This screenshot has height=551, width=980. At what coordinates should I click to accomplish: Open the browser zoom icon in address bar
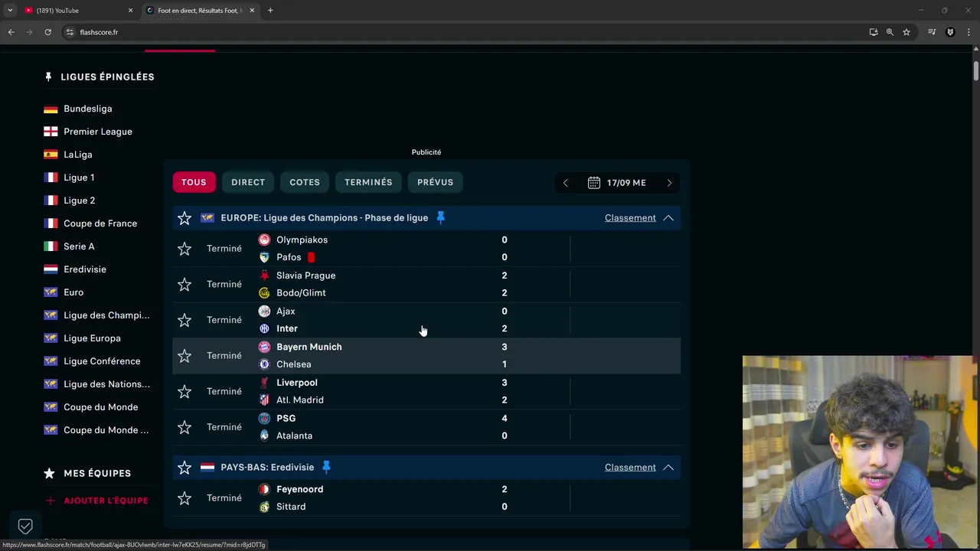(890, 32)
